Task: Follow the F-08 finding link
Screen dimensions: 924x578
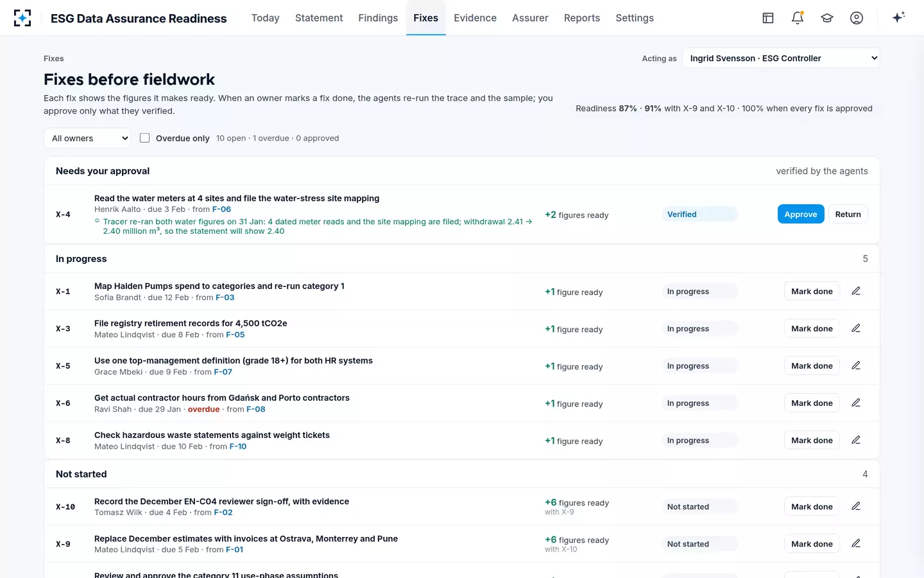Action: pos(256,409)
